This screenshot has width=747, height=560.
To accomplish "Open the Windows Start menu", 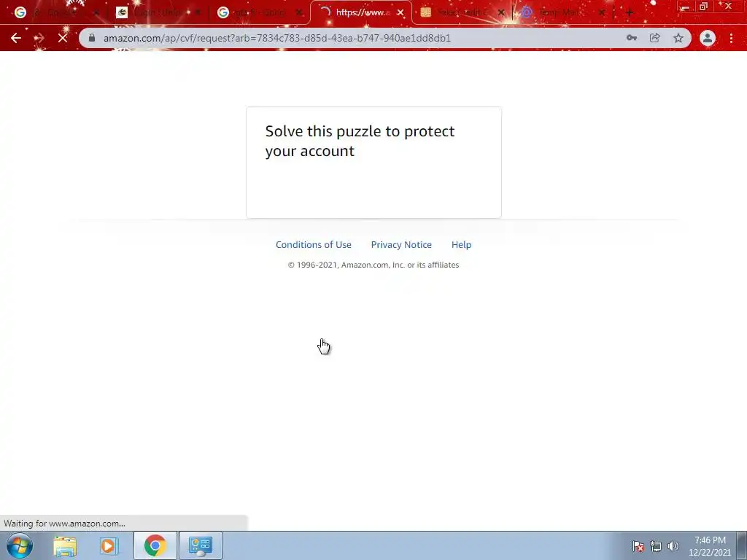I will (20, 545).
